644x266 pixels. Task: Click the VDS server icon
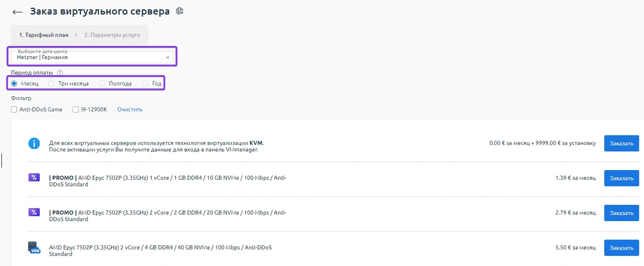click(34, 247)
